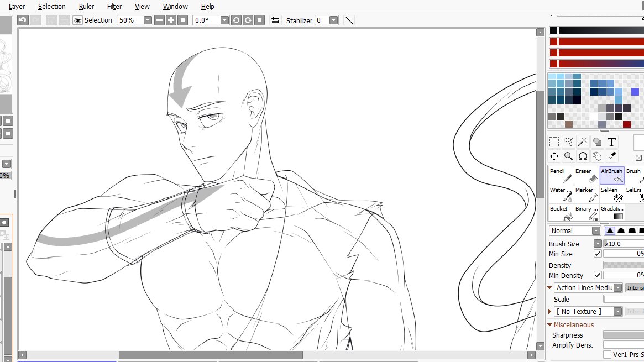Choose the Marker brush
Viewport: 644px width, 362px height.
pyautogui.click(x=587, y=194)
